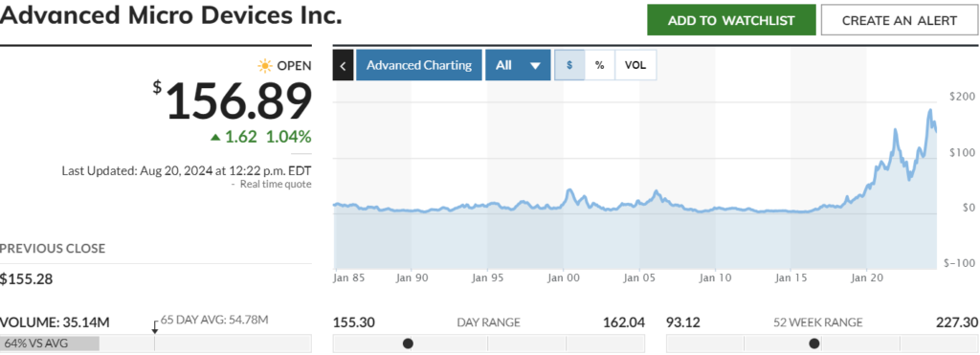The image size is (980, 355).
Task: Open Advanced Charting
Action: click(419, 65)
